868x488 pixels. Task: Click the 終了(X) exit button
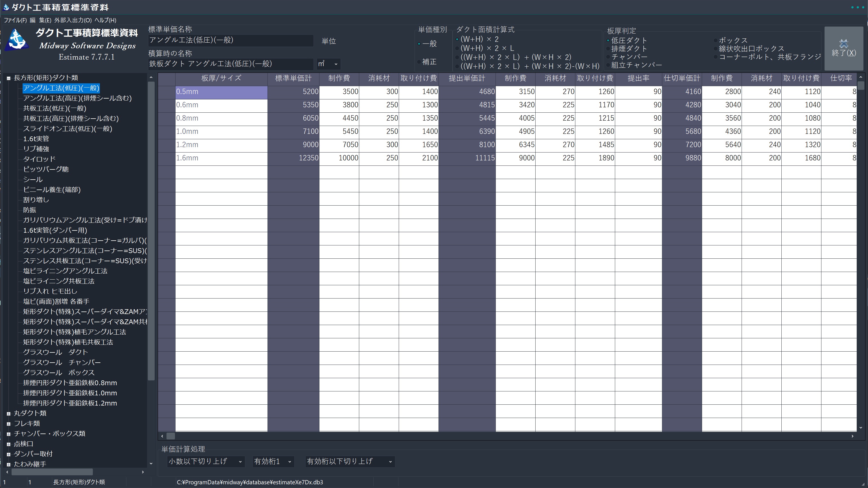(843, 49)
